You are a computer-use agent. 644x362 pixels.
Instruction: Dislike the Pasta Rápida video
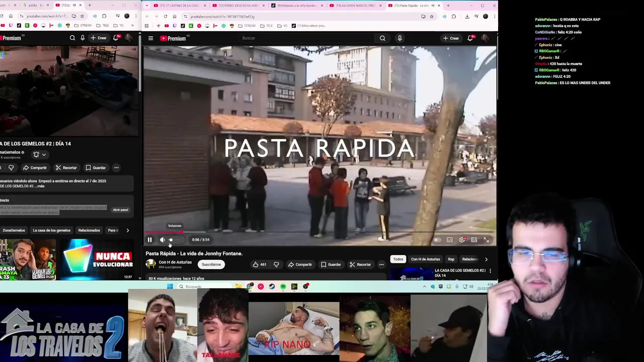[x=276, y=264]
